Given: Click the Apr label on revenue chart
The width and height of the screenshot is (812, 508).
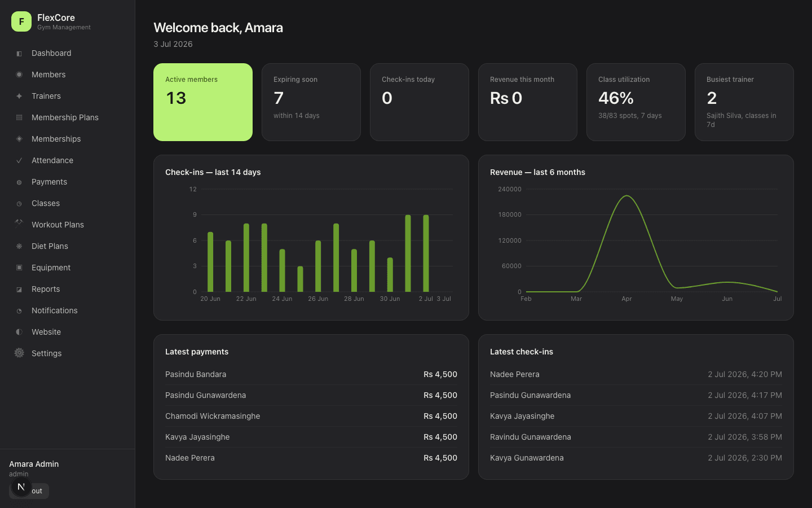Looking at the screenshot, I should click(x=626, y=299).
